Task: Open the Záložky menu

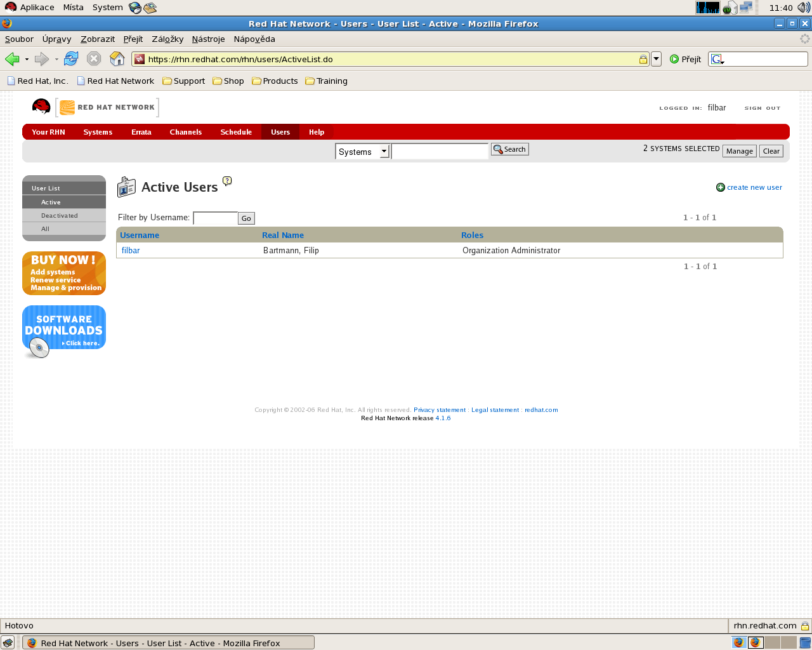Action: [167, 39]
